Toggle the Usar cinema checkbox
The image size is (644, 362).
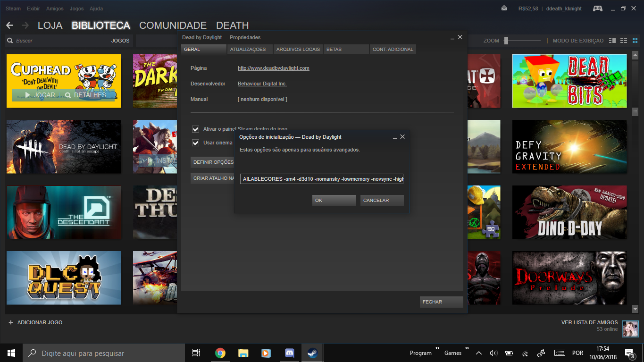195,143
